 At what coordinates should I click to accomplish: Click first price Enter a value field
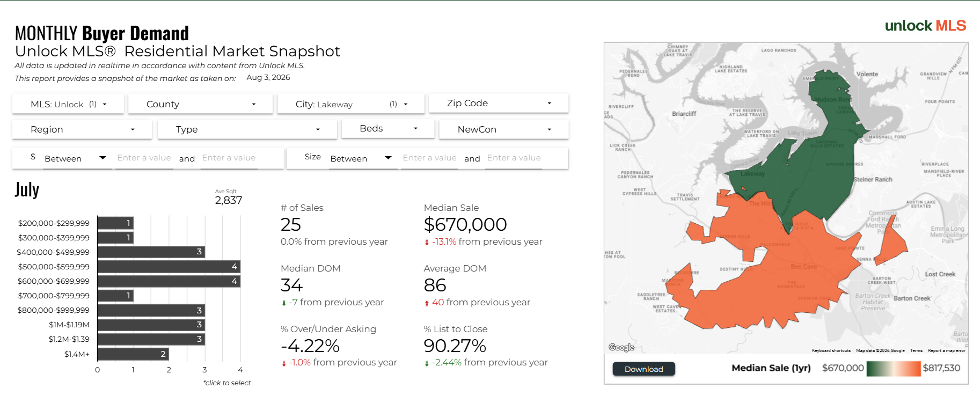coord(144,158)
